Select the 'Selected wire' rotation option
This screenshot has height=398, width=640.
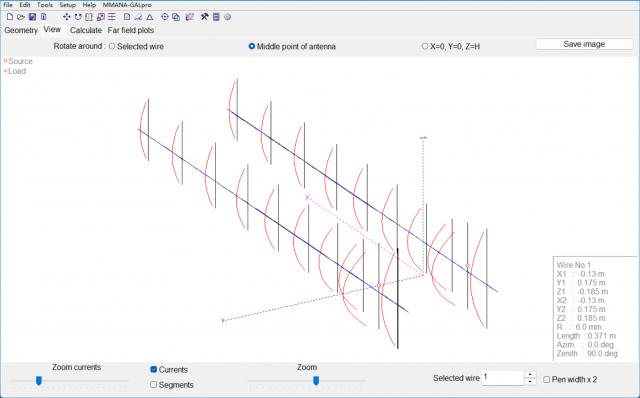click(136, 47)
